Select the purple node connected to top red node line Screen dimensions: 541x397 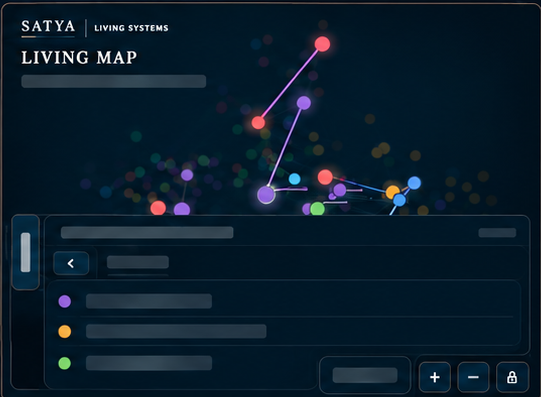pos(304,103)
